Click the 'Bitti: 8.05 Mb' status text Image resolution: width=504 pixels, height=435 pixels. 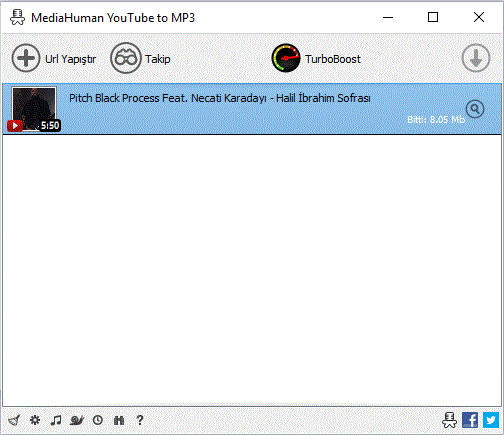(436, 119)
